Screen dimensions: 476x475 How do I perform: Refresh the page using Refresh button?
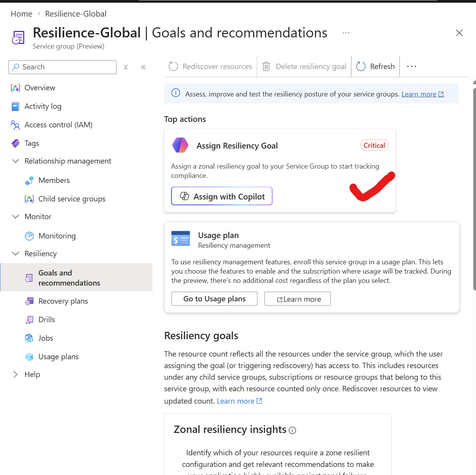click(375, 66)
